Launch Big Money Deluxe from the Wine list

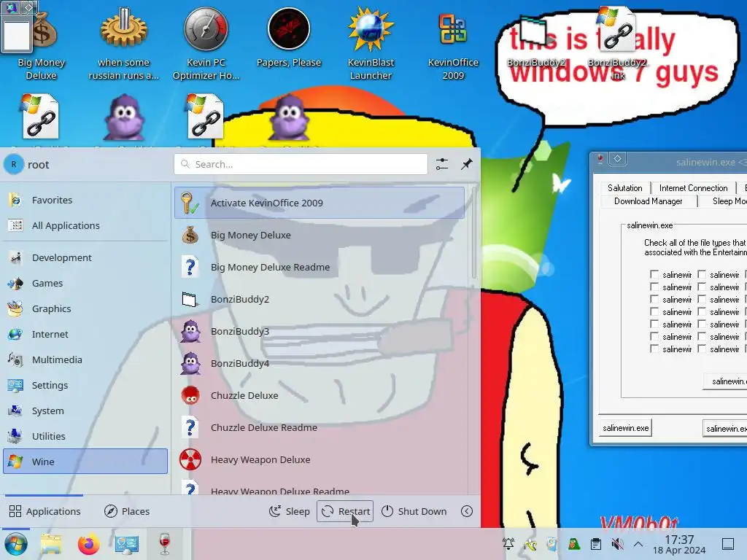pos(320,236)
